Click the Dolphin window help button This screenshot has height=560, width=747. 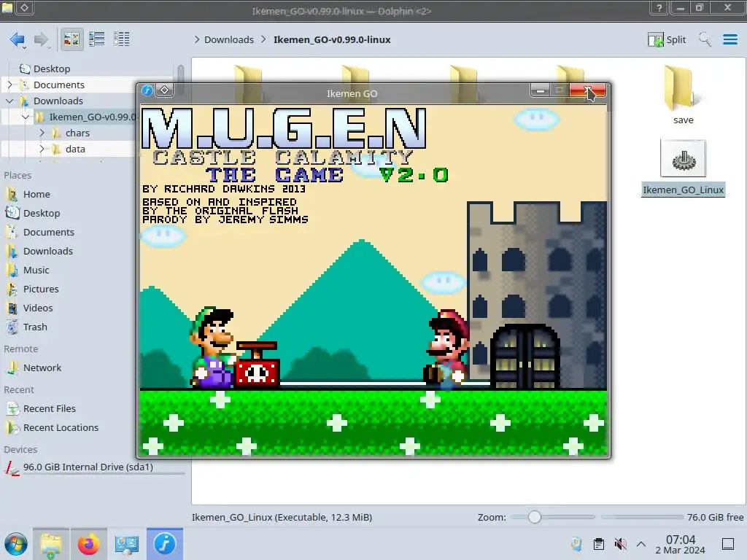[x=659, y=7]
